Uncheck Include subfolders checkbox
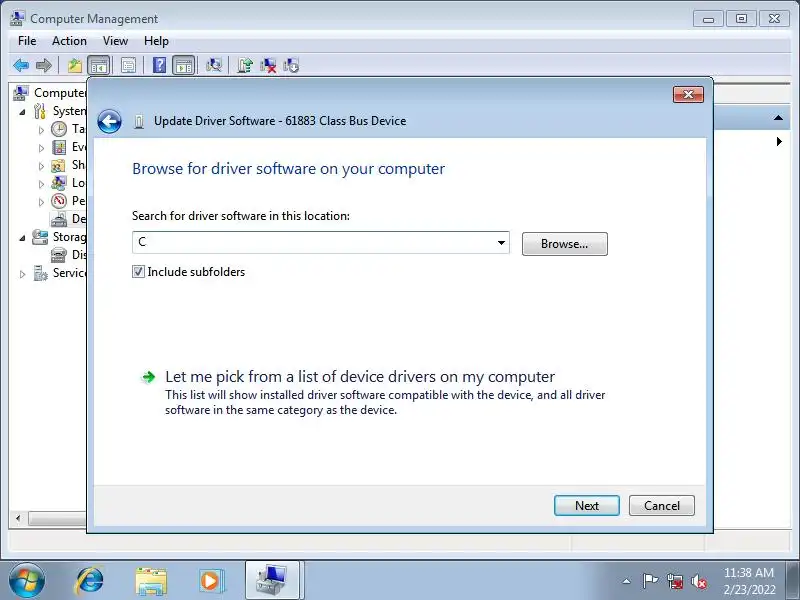The image size is (800, 600). [138, 271]
